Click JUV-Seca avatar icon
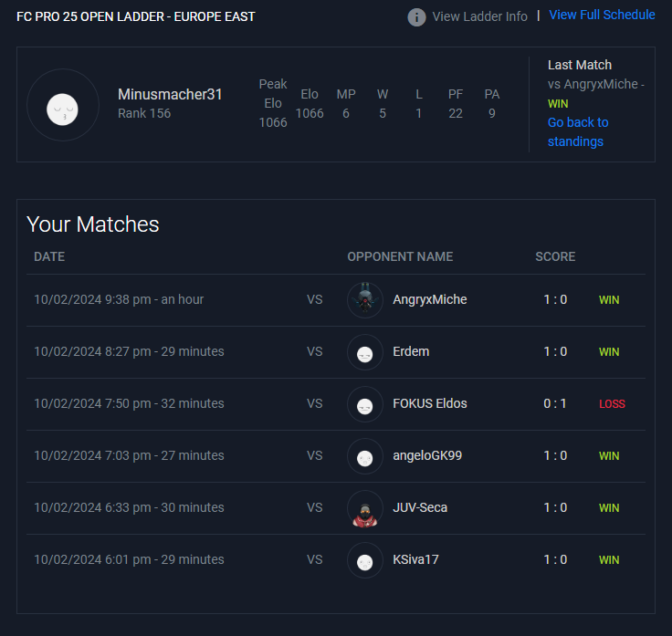This screenshot has width=672, height=636. (364, 508)
